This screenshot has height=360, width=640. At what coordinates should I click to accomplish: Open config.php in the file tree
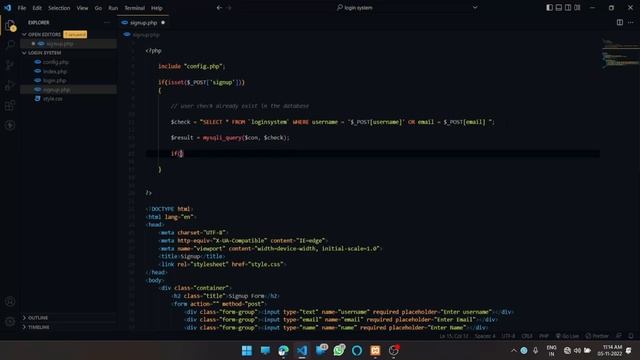(68, 62)
